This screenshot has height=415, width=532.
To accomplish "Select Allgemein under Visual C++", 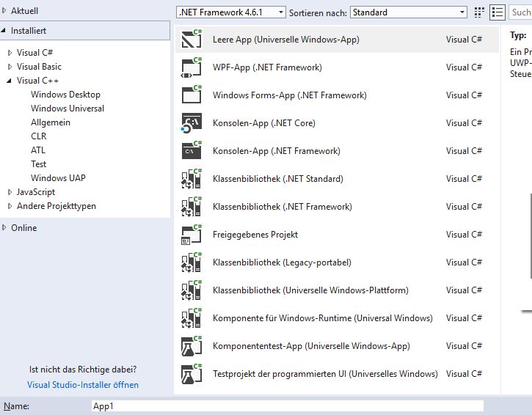I will [x=51, y=122].
